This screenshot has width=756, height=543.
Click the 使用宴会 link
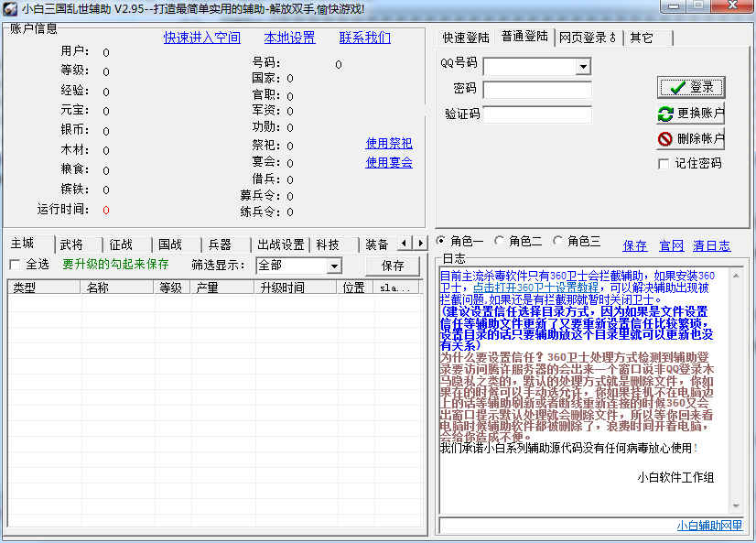[389, 162]
